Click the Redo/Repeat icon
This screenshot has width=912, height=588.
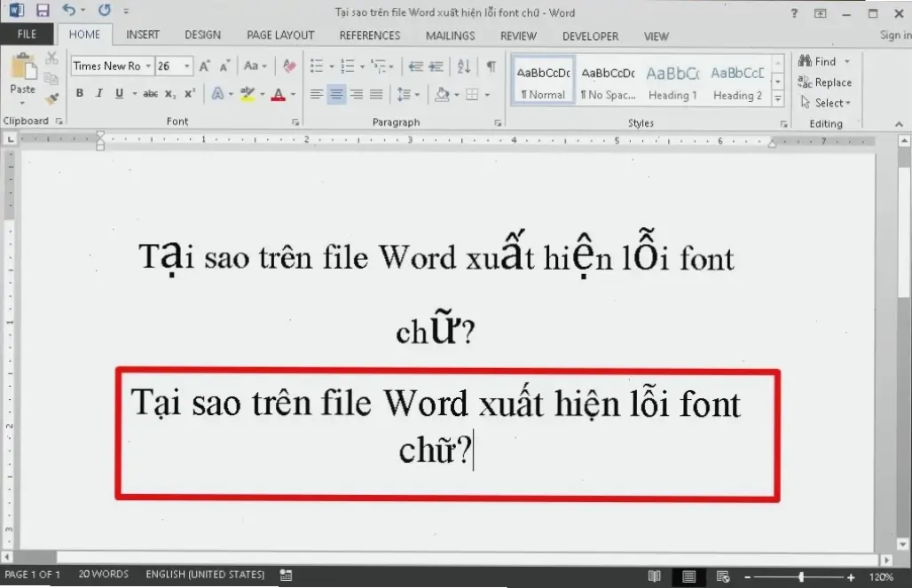coord(105,10)
